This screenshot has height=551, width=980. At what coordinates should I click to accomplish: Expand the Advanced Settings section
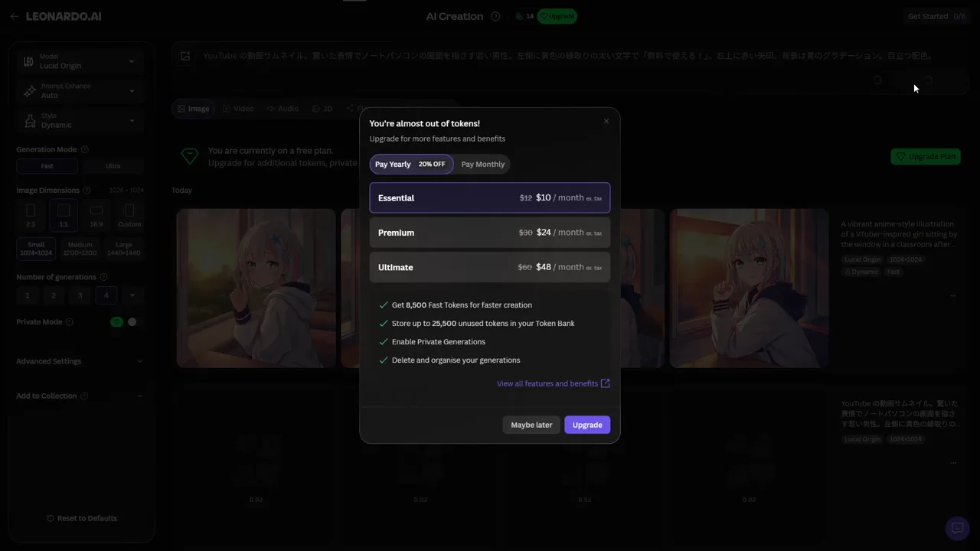tap(80, 361)
